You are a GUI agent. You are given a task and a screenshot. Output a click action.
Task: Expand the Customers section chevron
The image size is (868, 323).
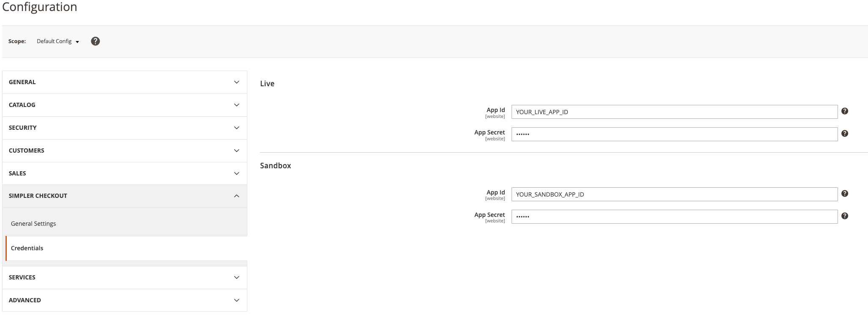[237, 151]
